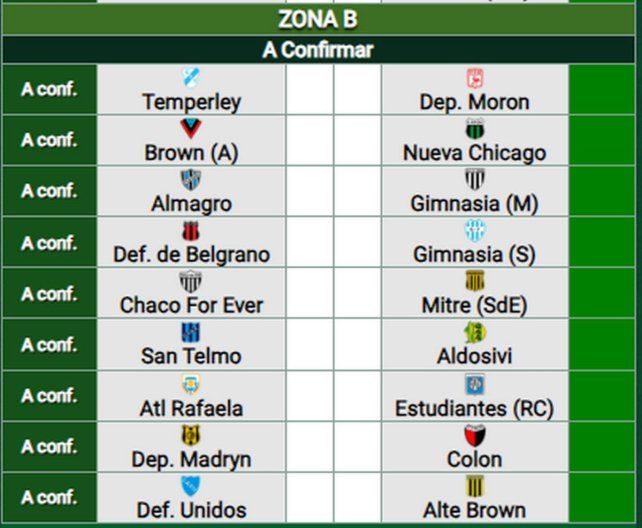This screenshot has width=642, height=528.
Task: Click the Nueva Chicago green-black badge
Action: point(475,129)
